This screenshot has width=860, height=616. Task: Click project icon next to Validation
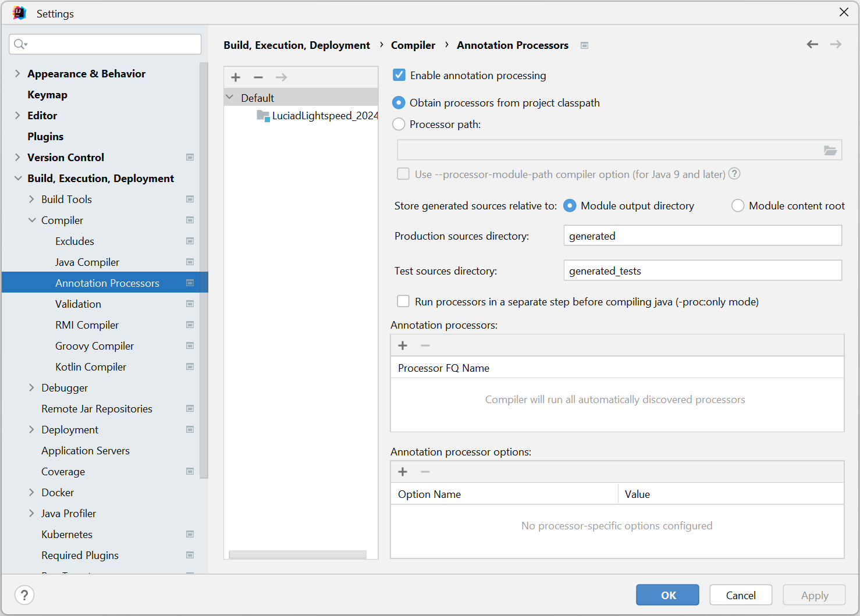(x=190, y=304)
